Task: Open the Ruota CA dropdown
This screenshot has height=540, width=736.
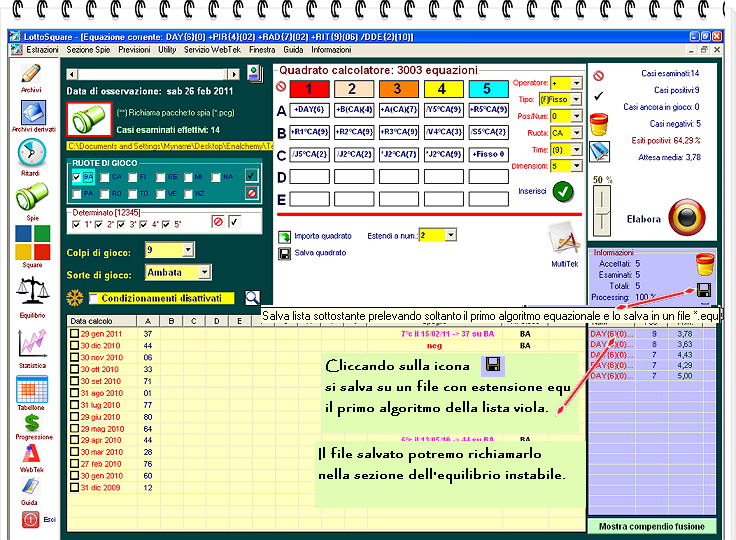Action: (576, 133)
